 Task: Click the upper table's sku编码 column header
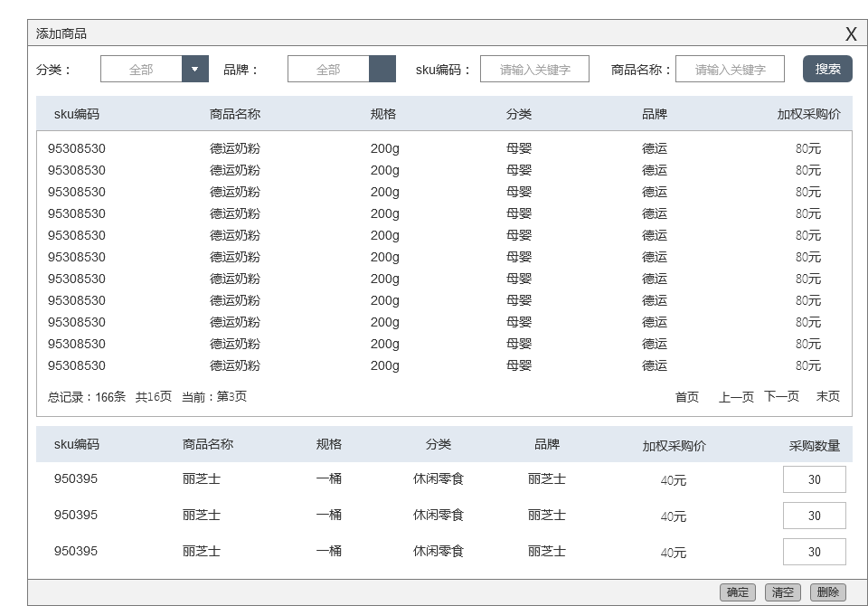[x=76, y=114]
